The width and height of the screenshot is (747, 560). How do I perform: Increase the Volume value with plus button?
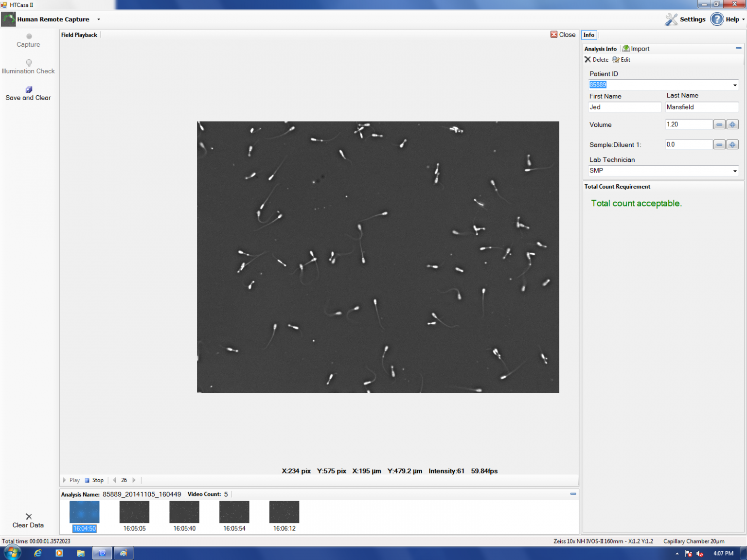click(732, 125)
